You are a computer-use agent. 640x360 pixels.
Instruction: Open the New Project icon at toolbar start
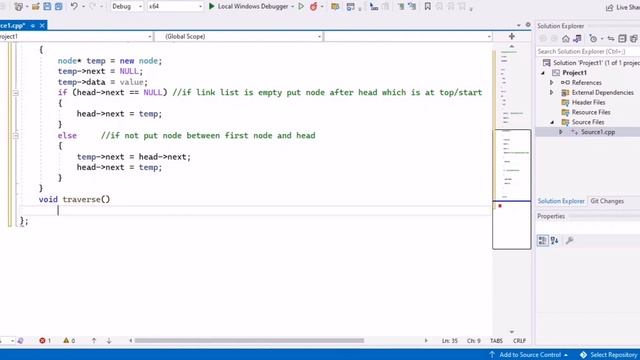tap(18, 7)
